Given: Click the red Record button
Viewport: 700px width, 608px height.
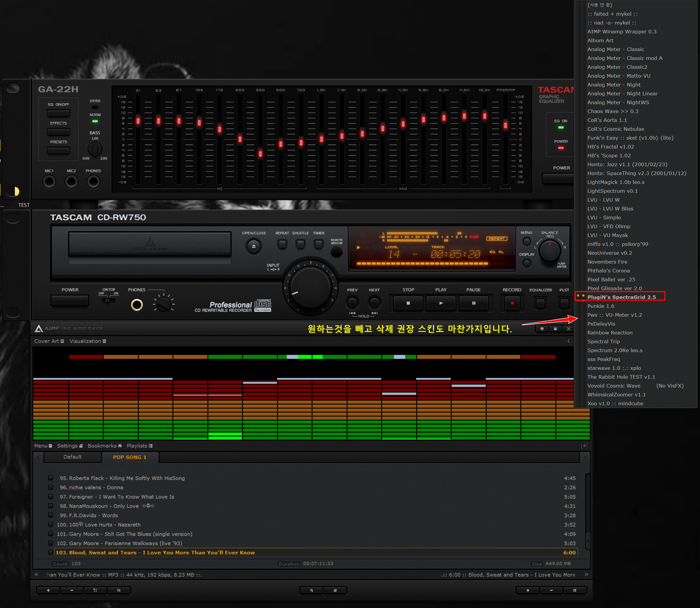Looking at the screenshot, I should click(x=512, y=303).
